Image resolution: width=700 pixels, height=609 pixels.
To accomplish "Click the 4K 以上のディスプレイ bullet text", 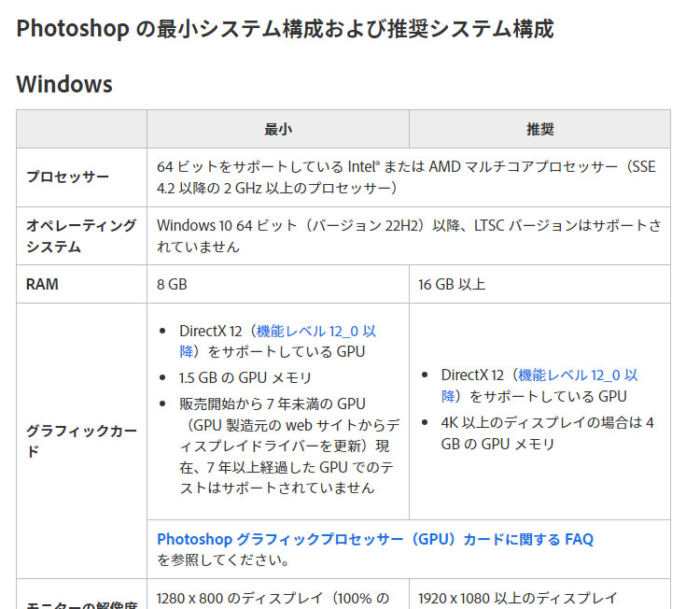I will pos(547,433).
